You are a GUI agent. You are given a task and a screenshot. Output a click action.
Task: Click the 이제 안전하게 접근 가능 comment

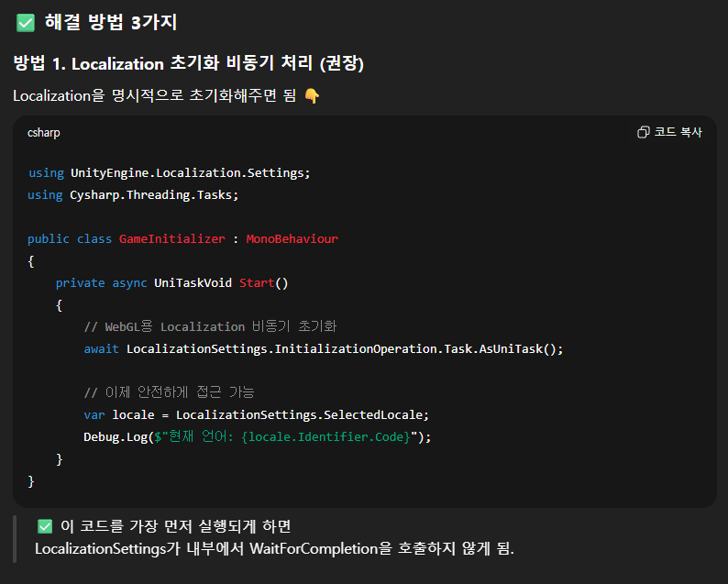coord(168,392)
